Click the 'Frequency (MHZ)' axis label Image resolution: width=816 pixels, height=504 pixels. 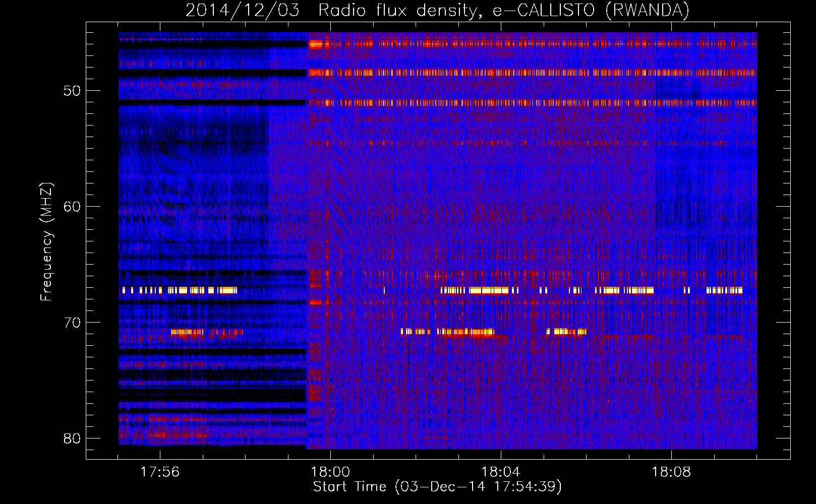point(46,242)
